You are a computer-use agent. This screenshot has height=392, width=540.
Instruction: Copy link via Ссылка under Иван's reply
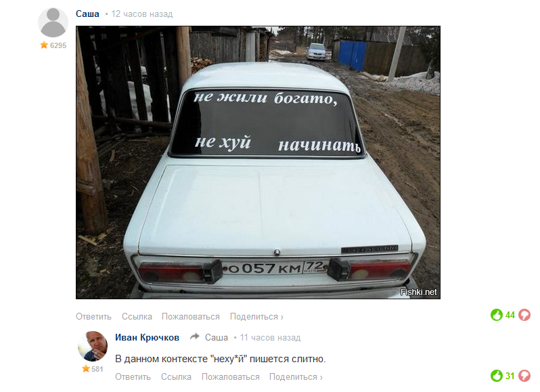tap(176, 377)
